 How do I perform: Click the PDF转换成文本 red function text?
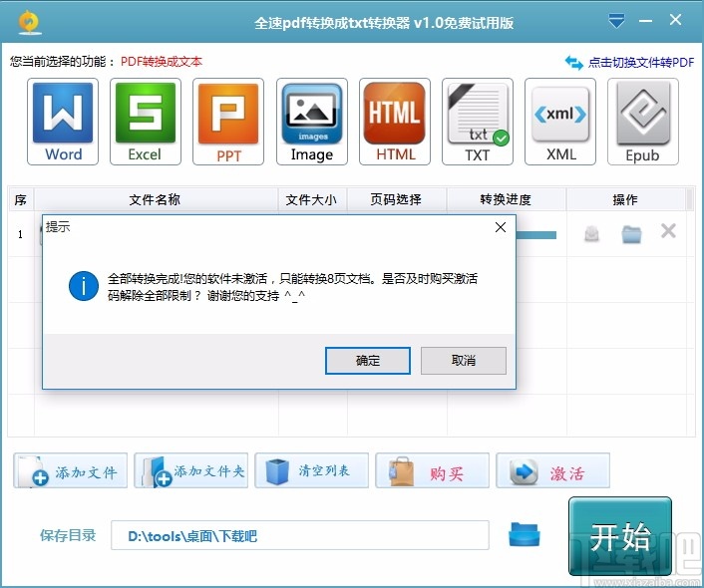tap(162, 62)
